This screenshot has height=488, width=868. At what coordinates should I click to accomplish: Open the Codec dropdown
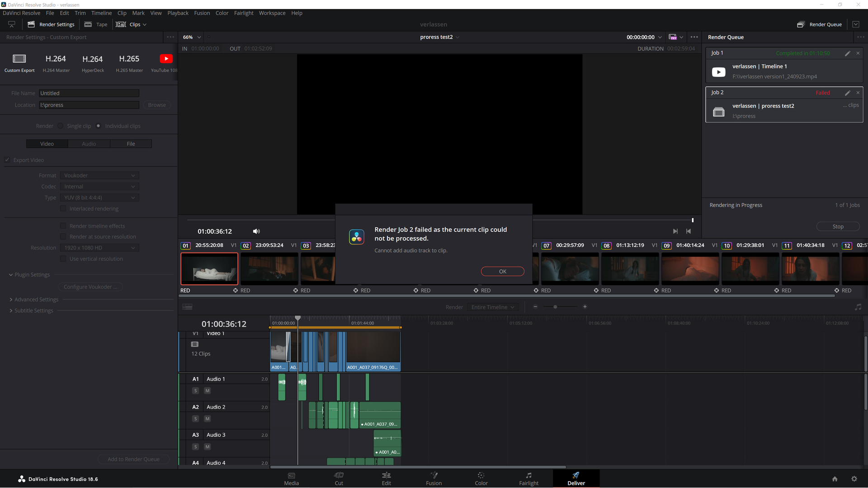coord(99,187)
